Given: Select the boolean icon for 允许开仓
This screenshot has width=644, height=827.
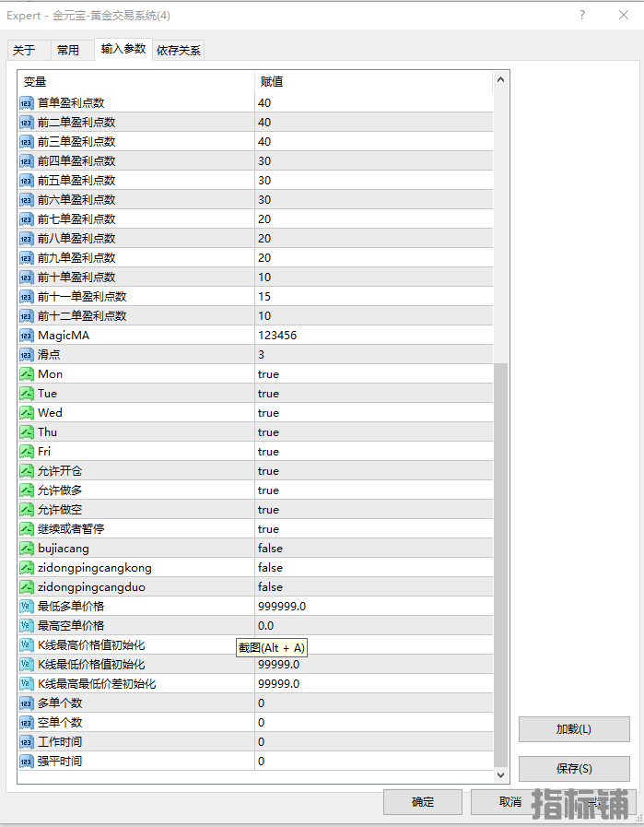Looking at the screenshot, I should (27, 470).
